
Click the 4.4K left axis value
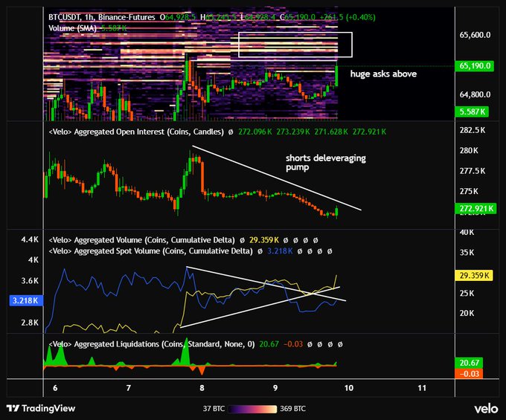click(30, 239)
